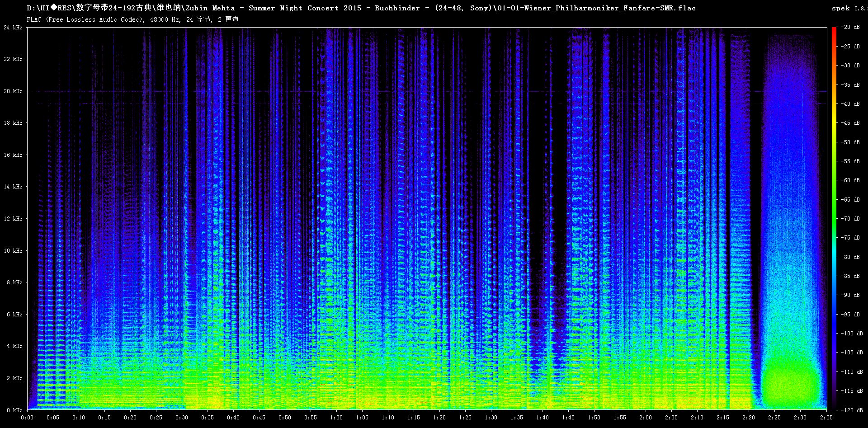Click the spek version label
The width and height of the screenshot is (868, 428).
click(848, 8)
